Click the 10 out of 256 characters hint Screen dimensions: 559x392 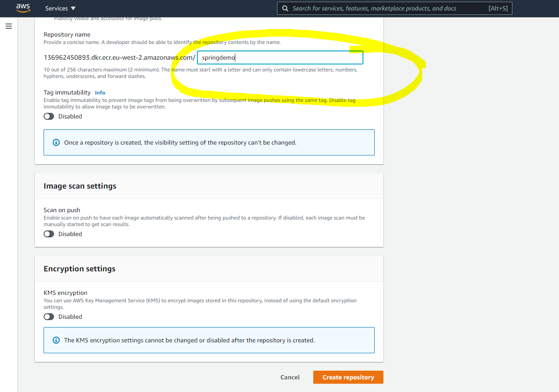coord(200,73)
